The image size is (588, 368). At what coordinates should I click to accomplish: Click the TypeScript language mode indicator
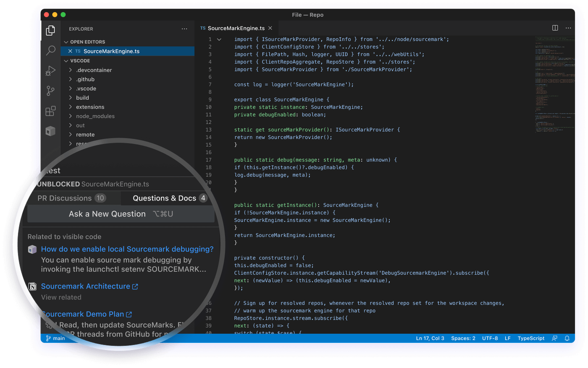(x=531, y=338)
